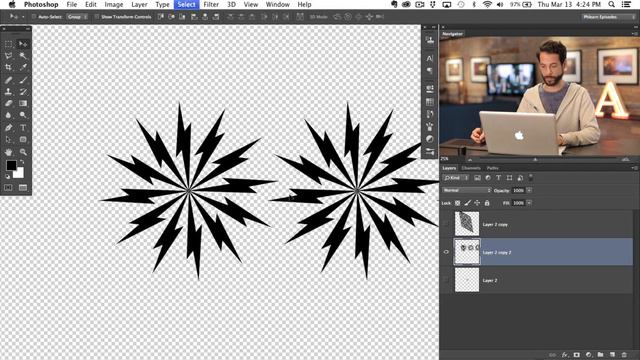
Task: Open the Opacity slider dropdown arrow
Action: (x=529, y=191)
